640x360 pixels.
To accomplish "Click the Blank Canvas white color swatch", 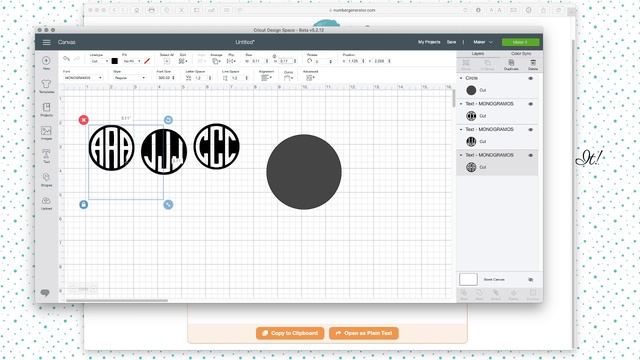I will pos(468,279).
